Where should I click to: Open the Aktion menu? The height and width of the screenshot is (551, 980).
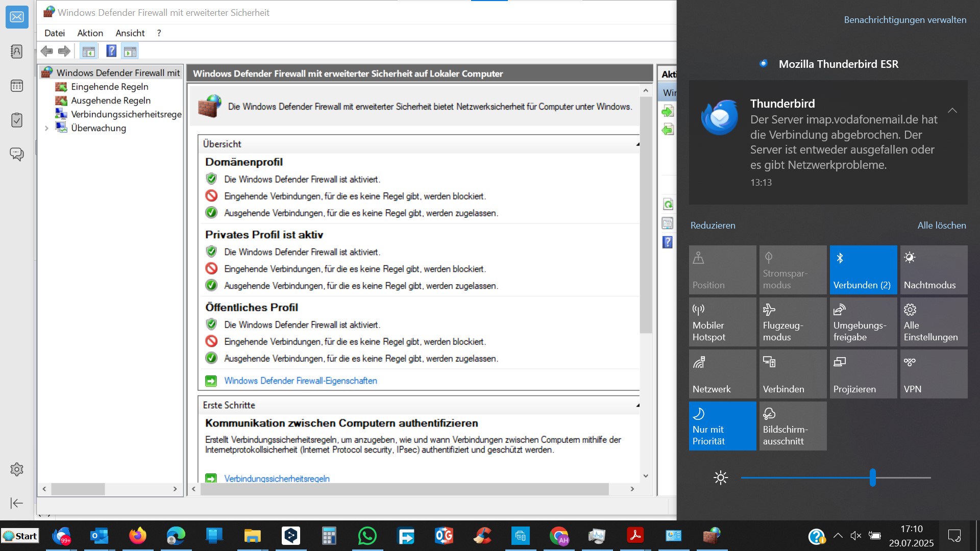click(90, 33)
